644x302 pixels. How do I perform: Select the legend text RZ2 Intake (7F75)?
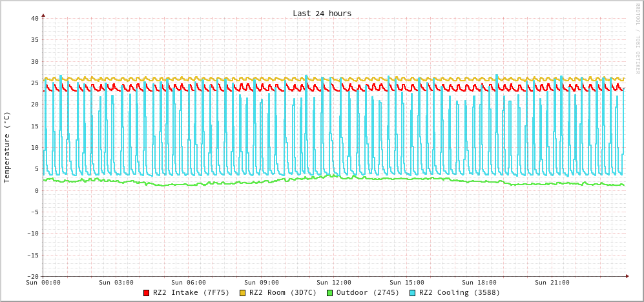coord(191,293)
